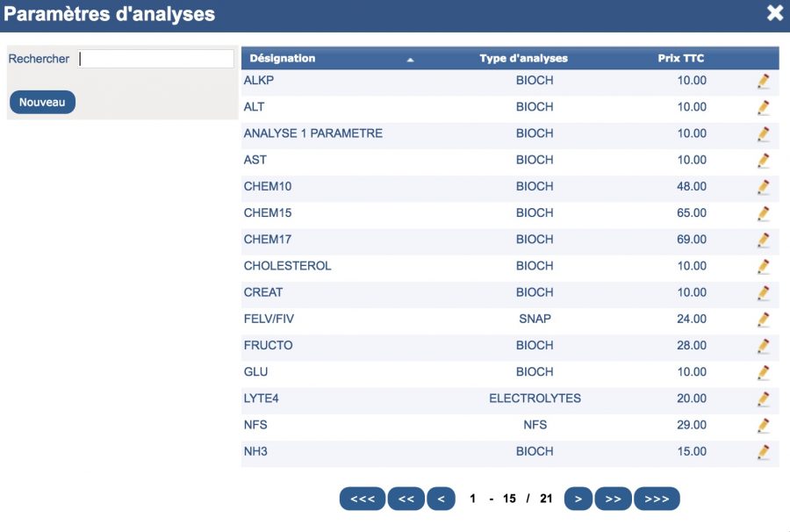Go back one page with < button
Viewport: 790px width, 532px height.
pos(442,499)
